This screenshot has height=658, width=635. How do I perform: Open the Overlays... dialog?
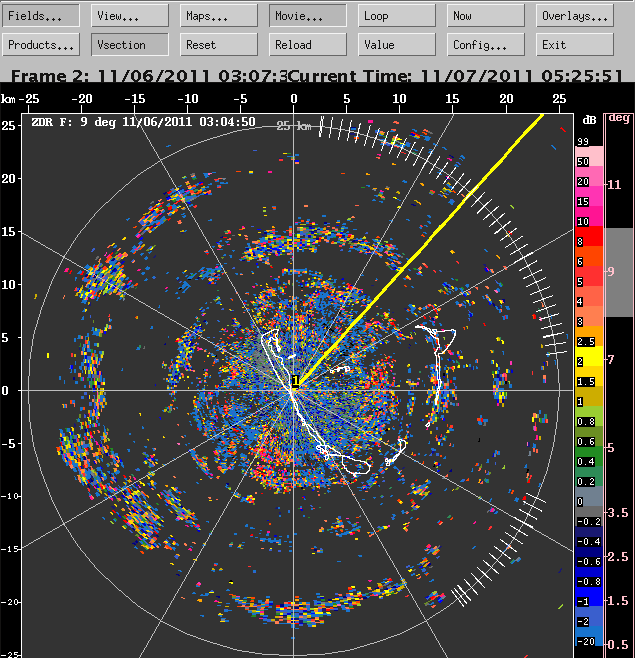click(575, 16)
